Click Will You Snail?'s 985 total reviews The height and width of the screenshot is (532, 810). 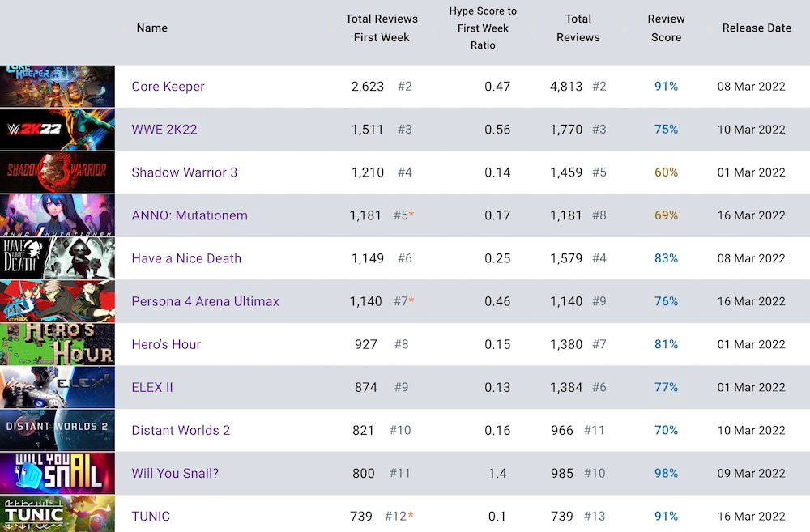tap(562, 473)
